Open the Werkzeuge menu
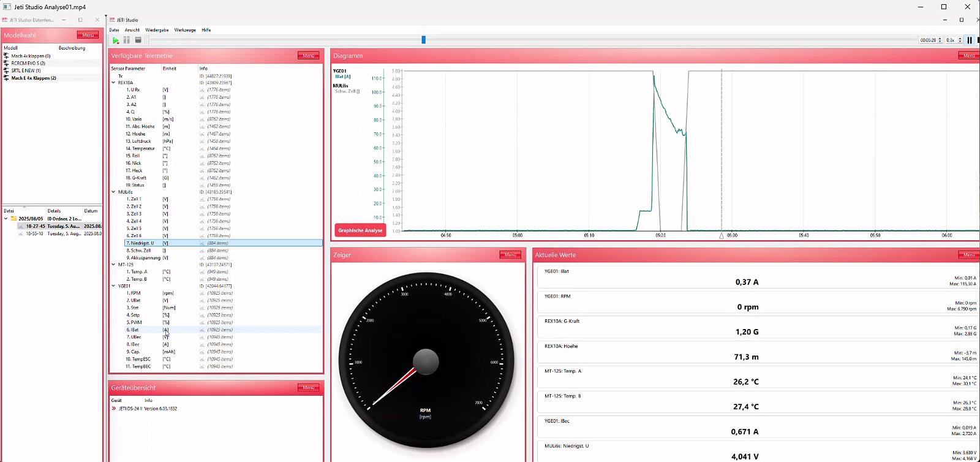The width and height of the screenshot is (980, 462). [x=185, y=30]
